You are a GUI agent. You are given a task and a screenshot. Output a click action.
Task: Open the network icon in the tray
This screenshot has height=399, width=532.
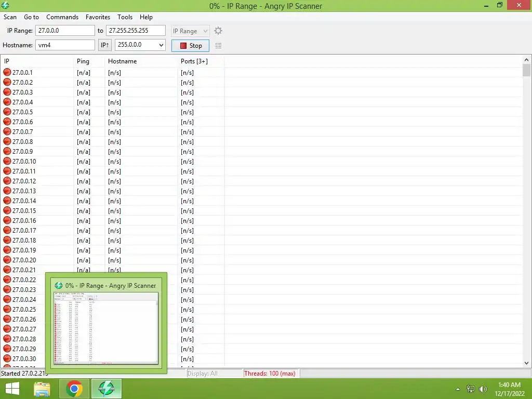(x=471, y=389)
